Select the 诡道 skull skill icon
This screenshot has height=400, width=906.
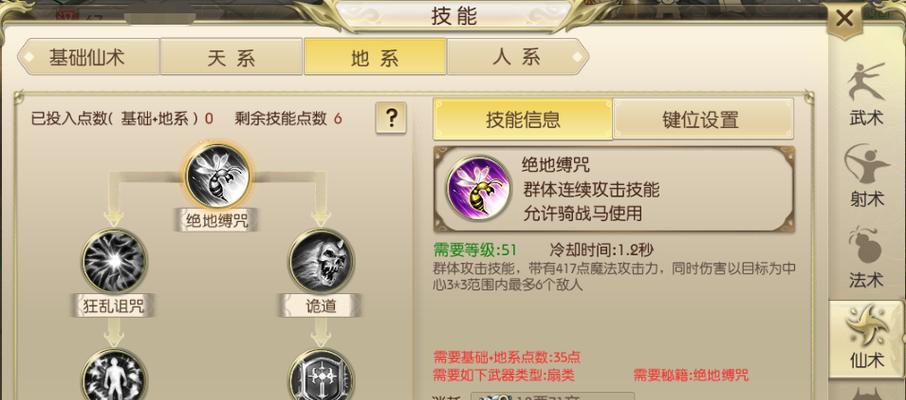point(321,261)
